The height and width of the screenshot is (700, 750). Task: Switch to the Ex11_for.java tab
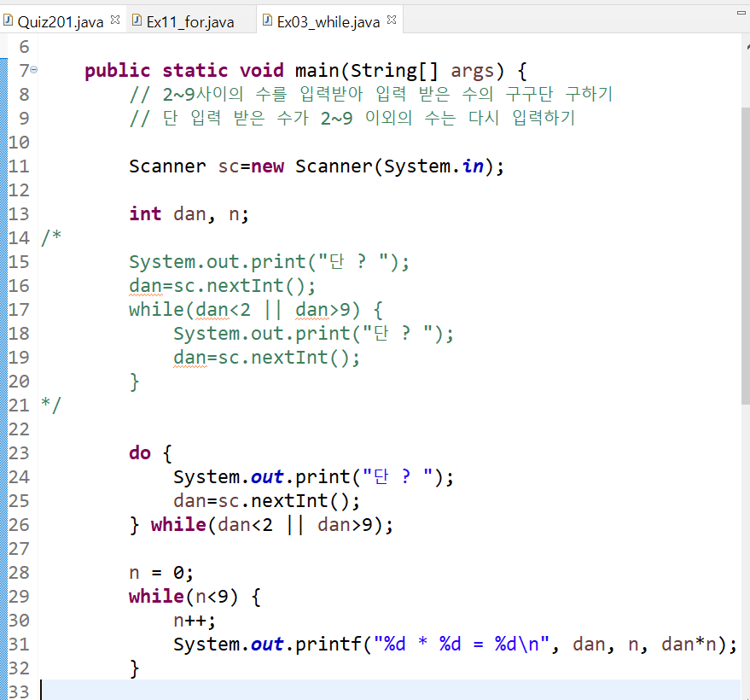click(x=190, y=21)
